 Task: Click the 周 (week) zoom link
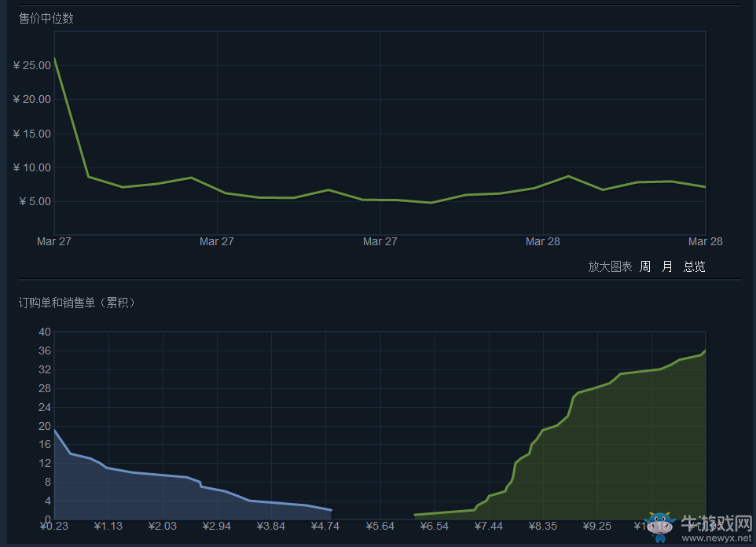coord(644,266)
